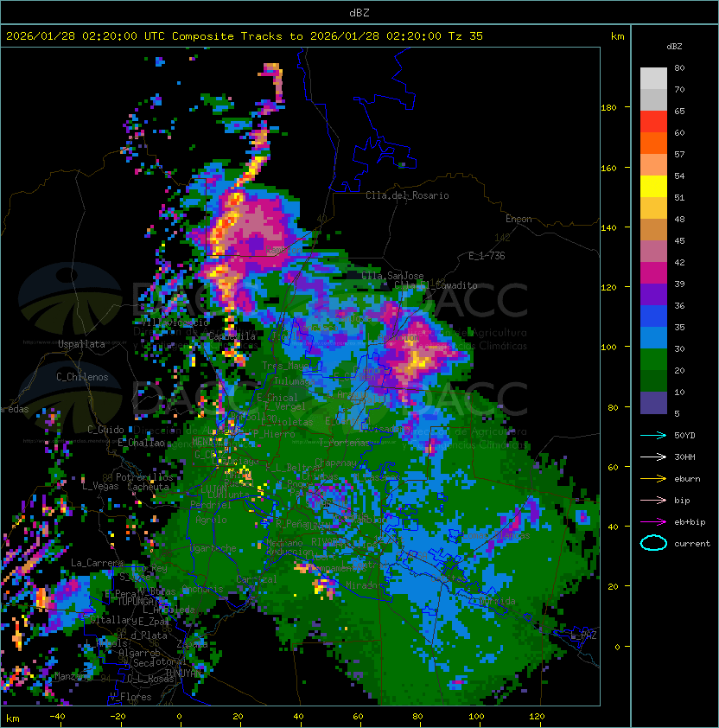Click the 'Capdevila' place label
Image resolution: width=719 pixels, height=728 pixels.
tap(232, 336)
